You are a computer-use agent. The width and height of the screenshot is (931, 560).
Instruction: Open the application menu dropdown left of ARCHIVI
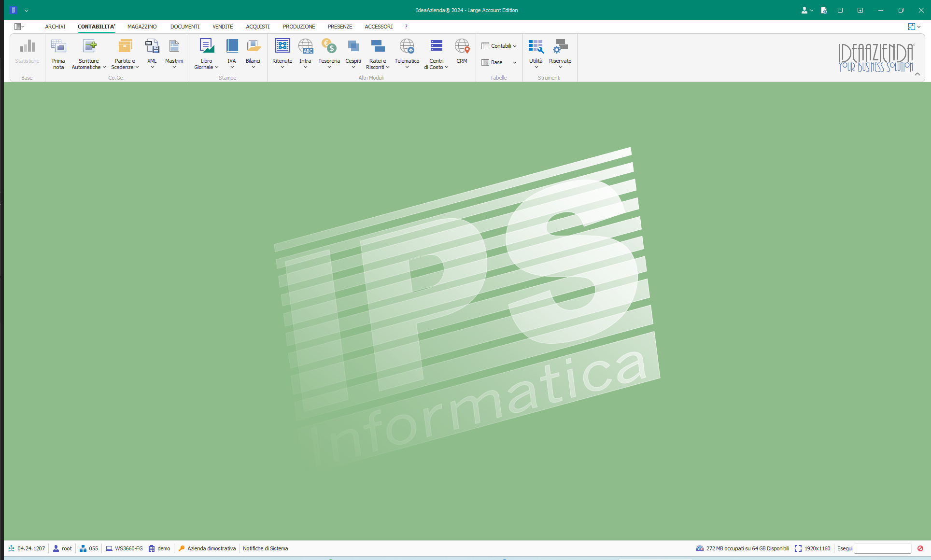[x=19, y=27]
